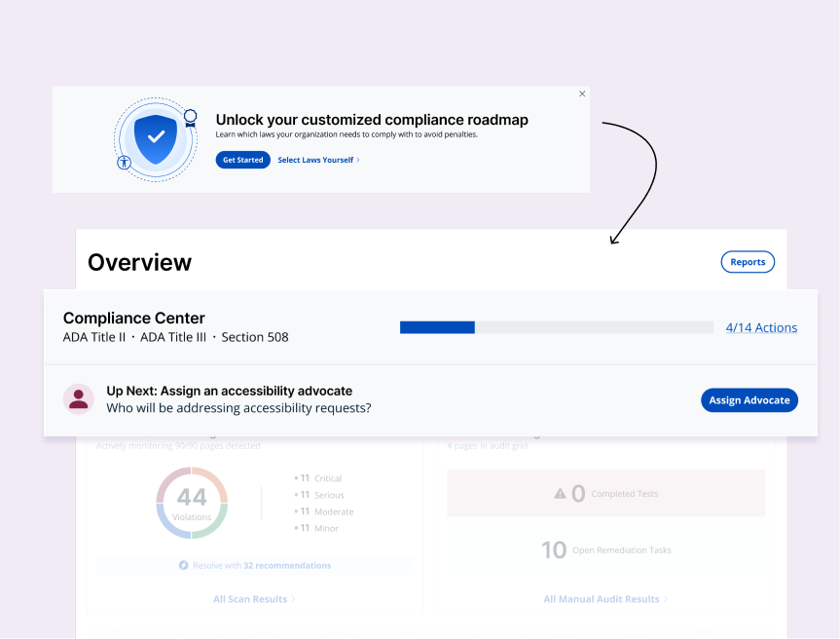Click the advocate person avatar icon

[79, 399]
